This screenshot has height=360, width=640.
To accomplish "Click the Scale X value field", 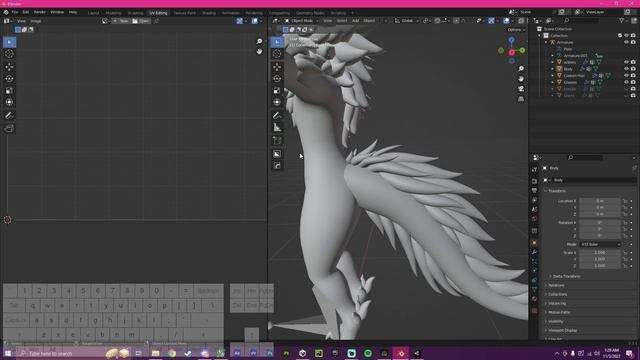I will pos(600,252).
